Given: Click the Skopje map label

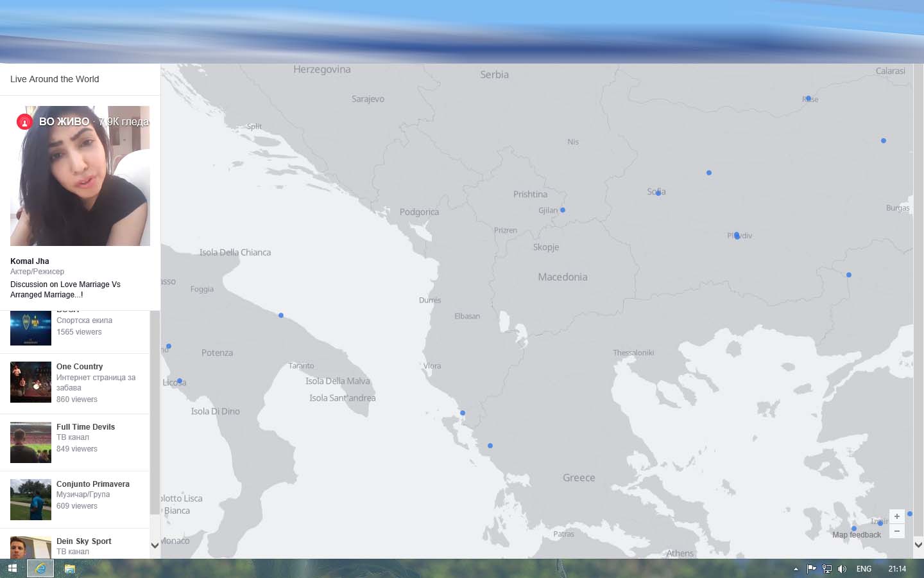Looking at the screenshot, I should 546,247.
